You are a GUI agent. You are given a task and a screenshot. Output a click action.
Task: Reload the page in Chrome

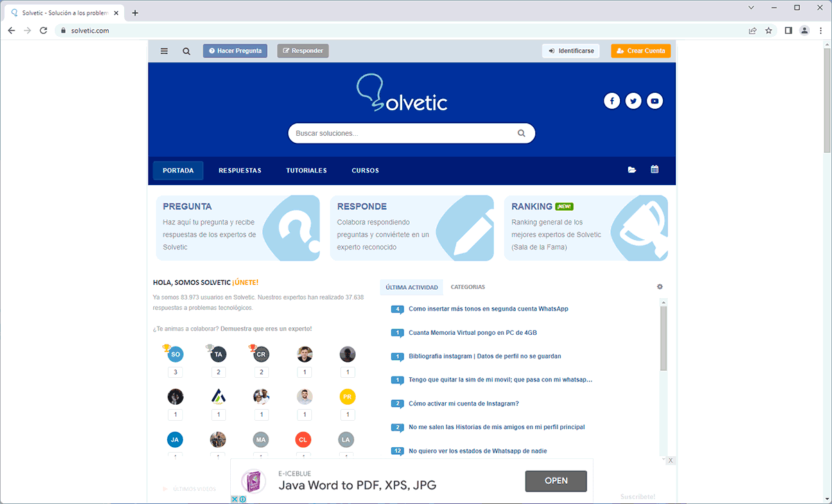coord(43,31)
